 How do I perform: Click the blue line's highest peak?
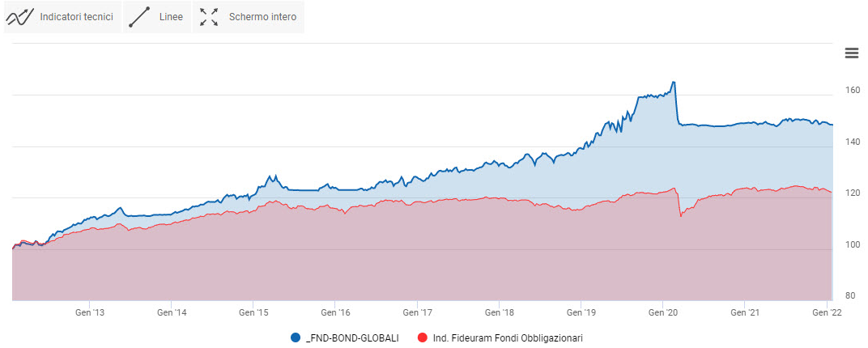pos(674,82)
